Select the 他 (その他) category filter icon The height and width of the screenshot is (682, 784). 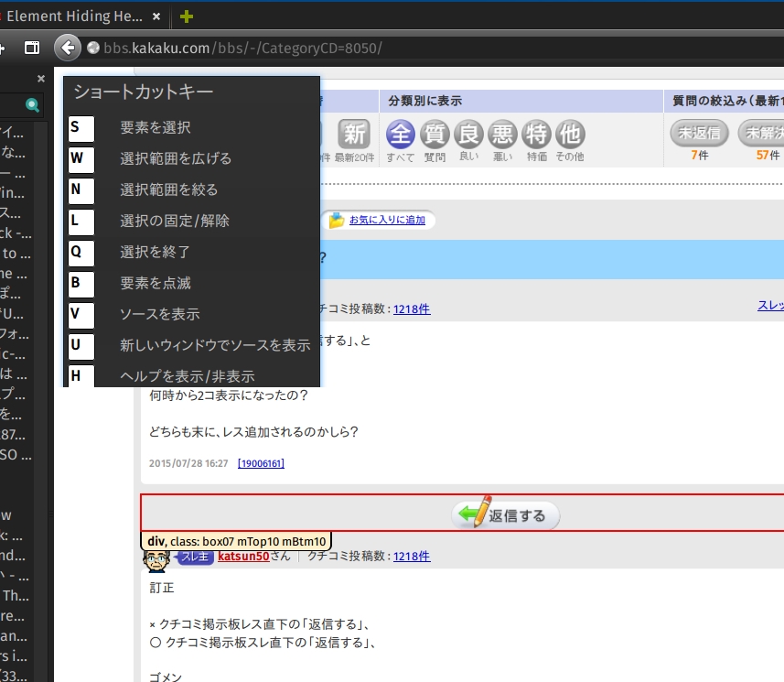[x=571, y=134]
